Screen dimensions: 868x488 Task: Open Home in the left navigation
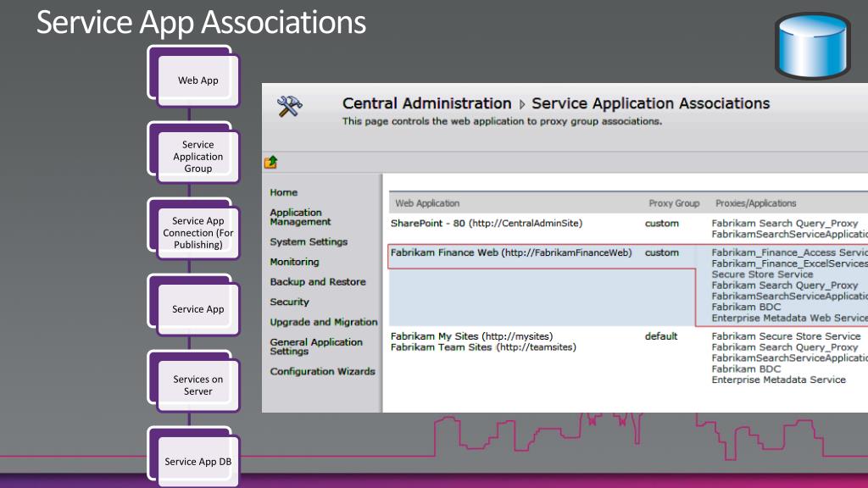[x=283, y=192]
